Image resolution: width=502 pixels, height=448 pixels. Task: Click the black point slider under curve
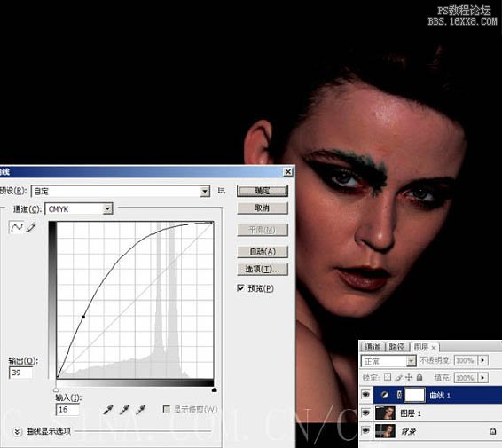point(56,389)
